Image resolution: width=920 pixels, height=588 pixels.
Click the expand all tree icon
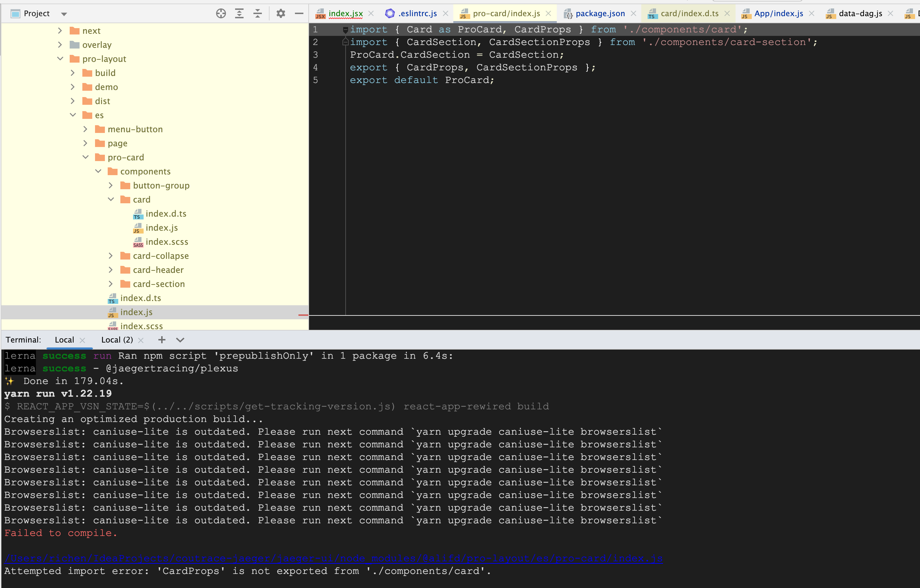pos(239,14)
